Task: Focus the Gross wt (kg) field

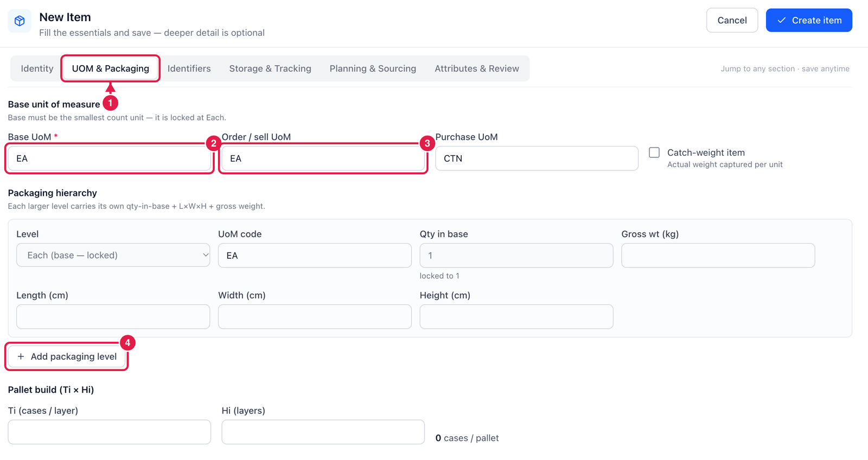Action: coord(718,255)
